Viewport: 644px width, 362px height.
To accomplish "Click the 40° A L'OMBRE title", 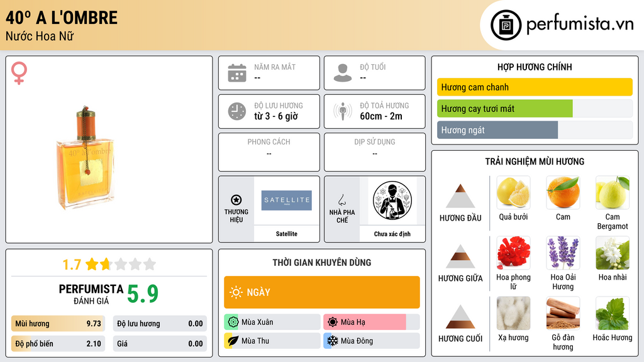I will pos(62,18).
